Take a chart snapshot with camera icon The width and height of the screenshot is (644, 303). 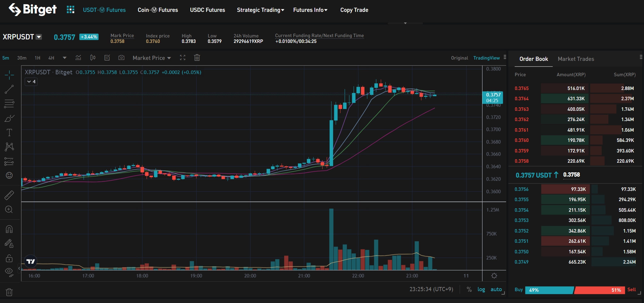click(121, 58)
